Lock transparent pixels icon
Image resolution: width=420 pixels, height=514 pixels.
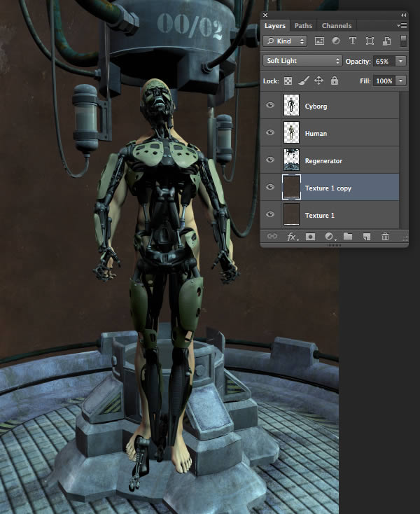pyautogui.click(x=288, y=81)
